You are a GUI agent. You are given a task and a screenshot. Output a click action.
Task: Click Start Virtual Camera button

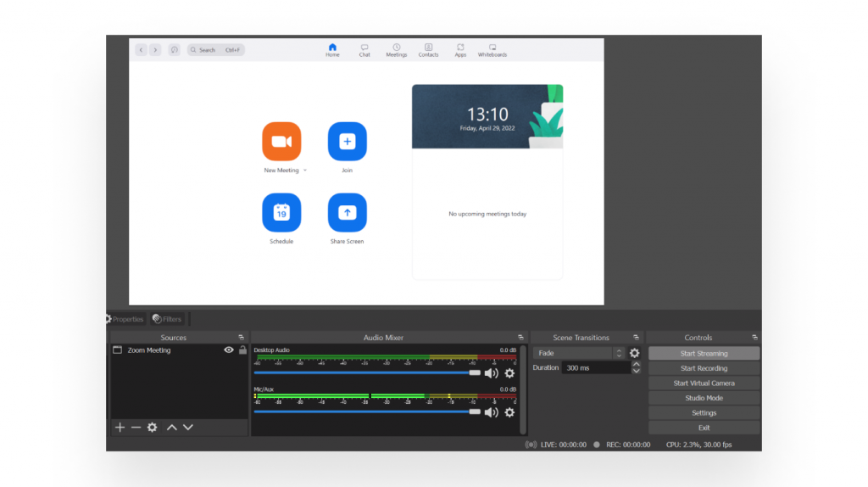[x=704, y=383]
